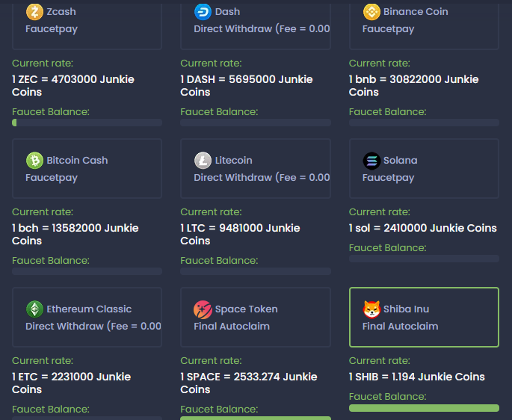Screen dimensions: 512x420
Task: Click the 'Litecoin' coin name label
Action: point(233,161)
